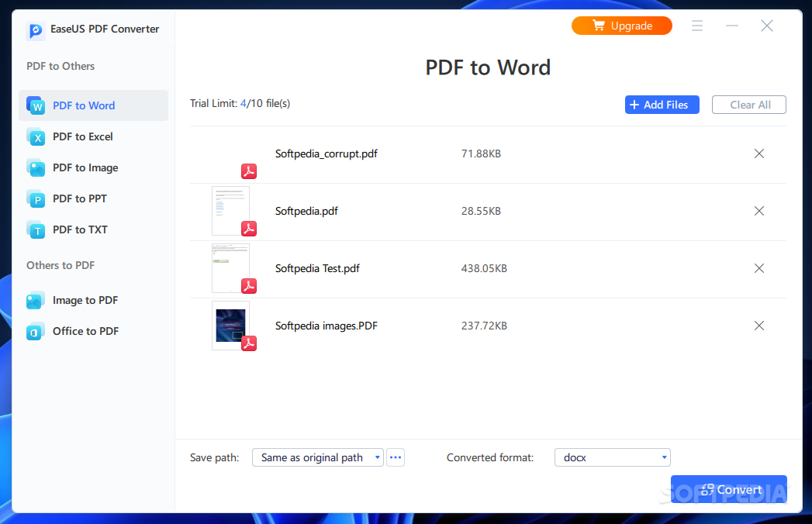Click the 71.88KB file size value

coord(481,153)
